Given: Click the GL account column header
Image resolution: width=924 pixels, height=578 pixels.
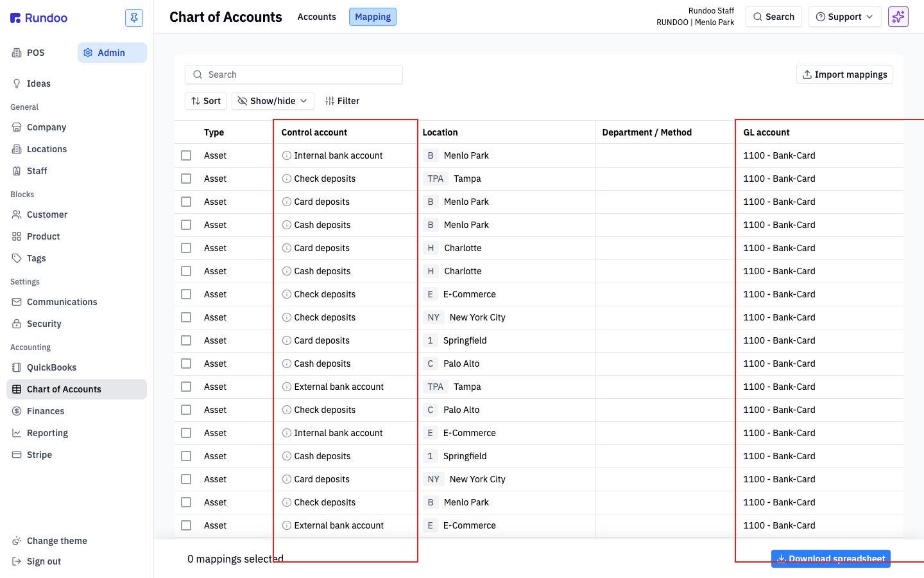Looking at the screenshot, I should [766, 132].
